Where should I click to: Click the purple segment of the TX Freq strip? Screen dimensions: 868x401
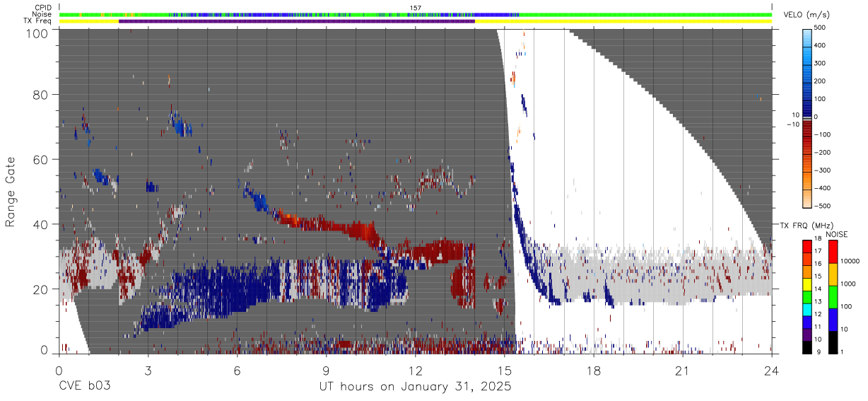point(297,21)
